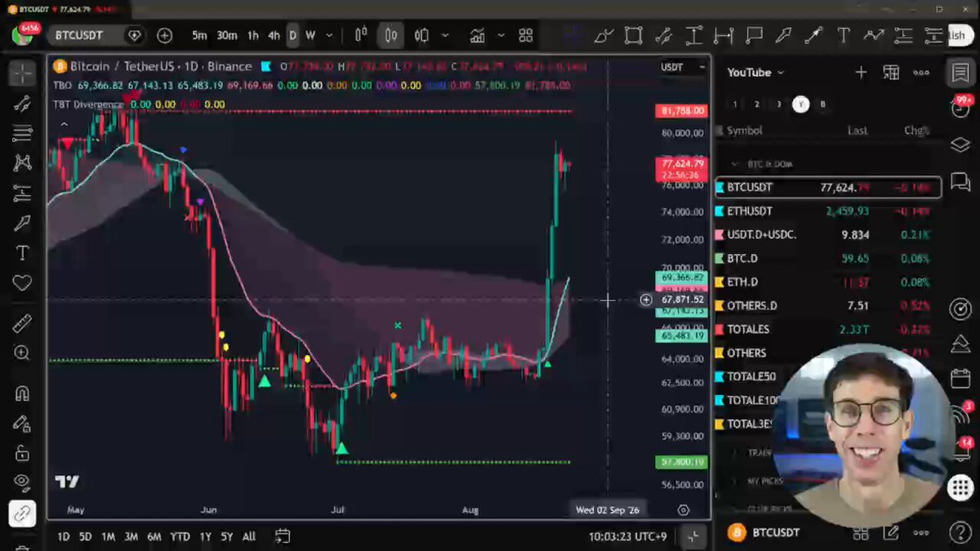Viewport: 980px width, 551px height.
Task: Open the chat bubbles panel
Action: click(x=960, y=182)
